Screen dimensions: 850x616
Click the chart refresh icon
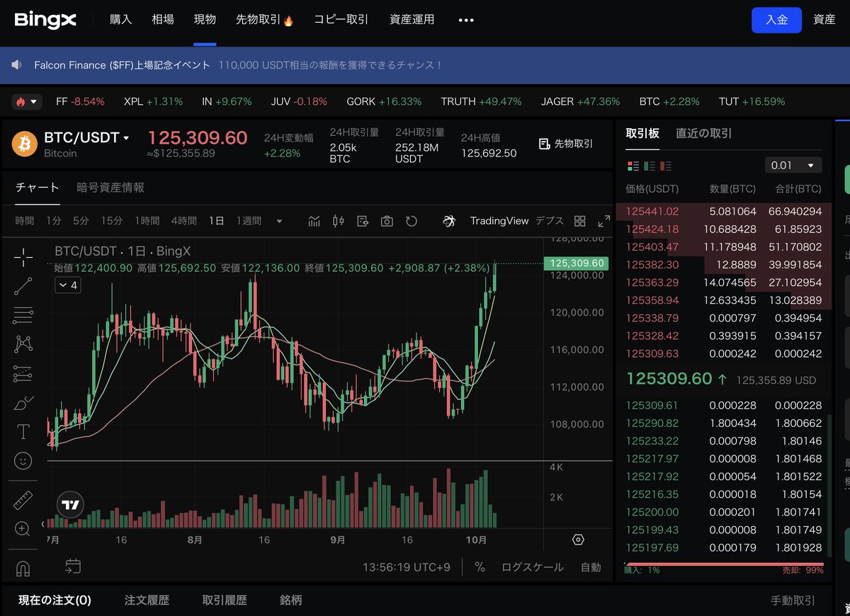point(412,221)
